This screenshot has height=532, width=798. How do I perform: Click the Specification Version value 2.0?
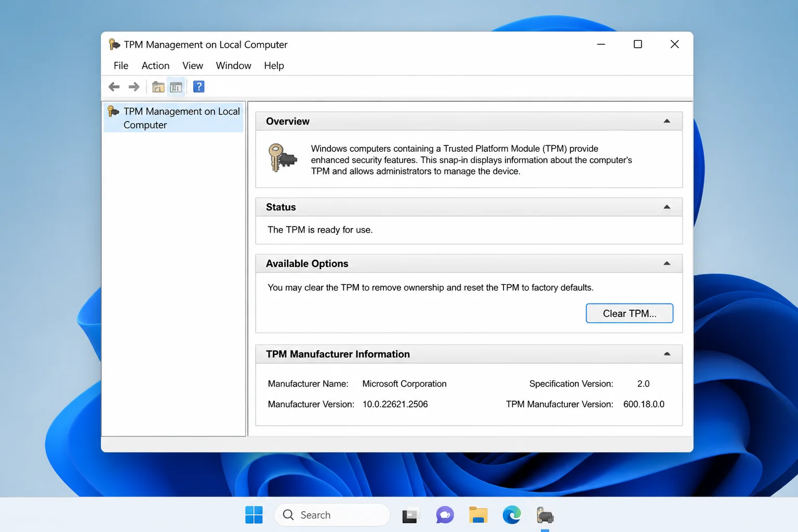643,383
